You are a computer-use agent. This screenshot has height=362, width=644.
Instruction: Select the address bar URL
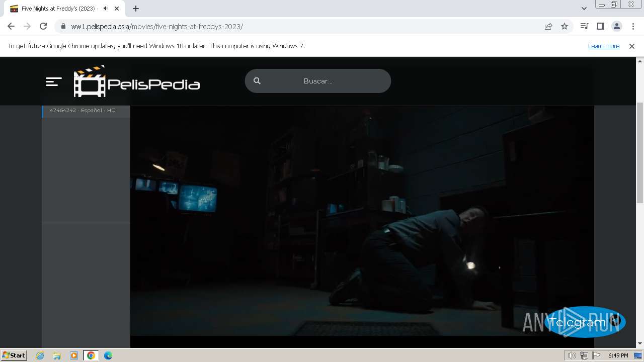(157, 27)
